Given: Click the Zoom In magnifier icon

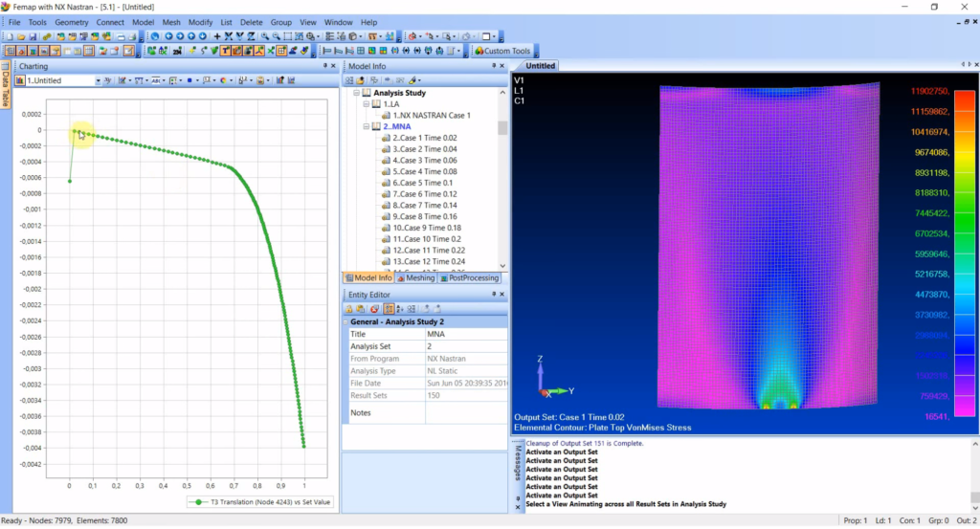Looking at the screenshot, I should (x=265, y=36).
